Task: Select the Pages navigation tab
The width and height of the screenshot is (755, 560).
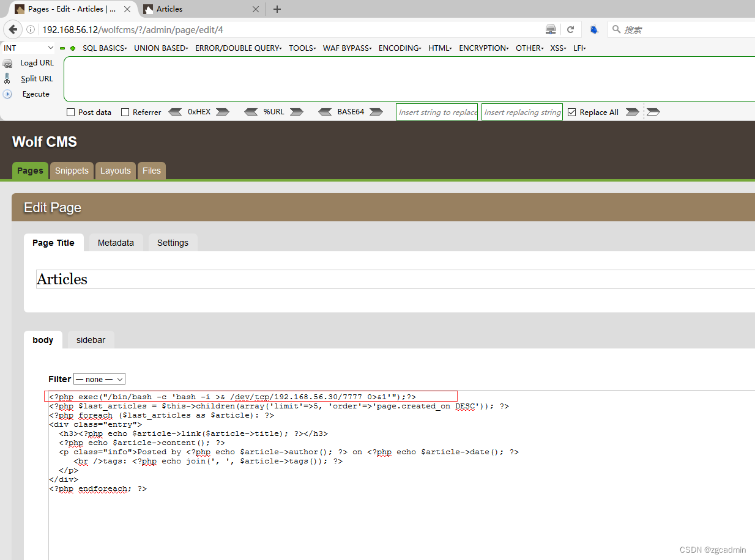Action: (x=30, y=171)
